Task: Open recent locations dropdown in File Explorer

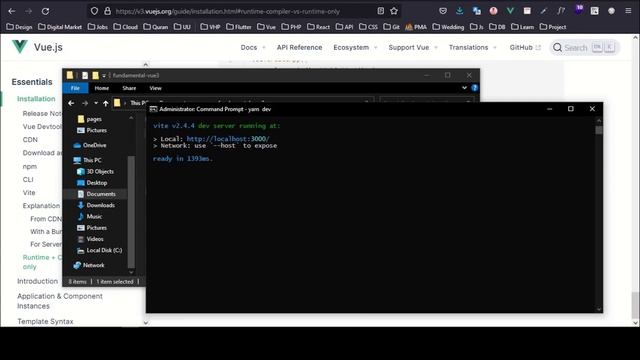Action: (x=96, y=103)
